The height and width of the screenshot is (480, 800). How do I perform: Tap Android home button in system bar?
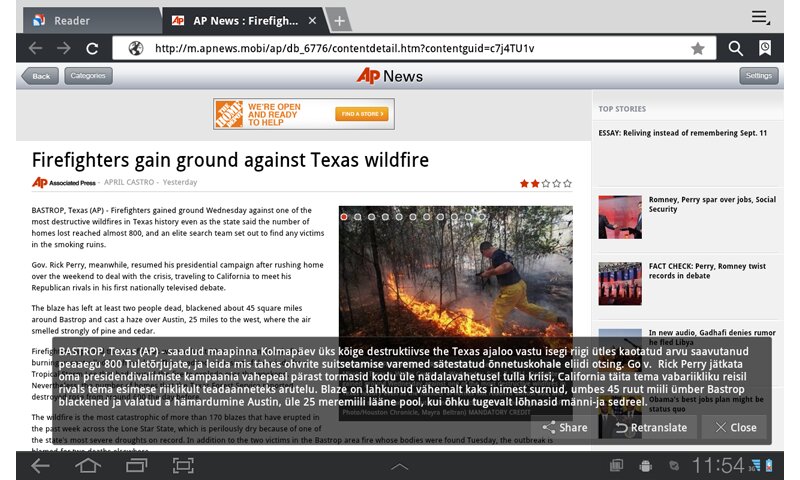88,465
